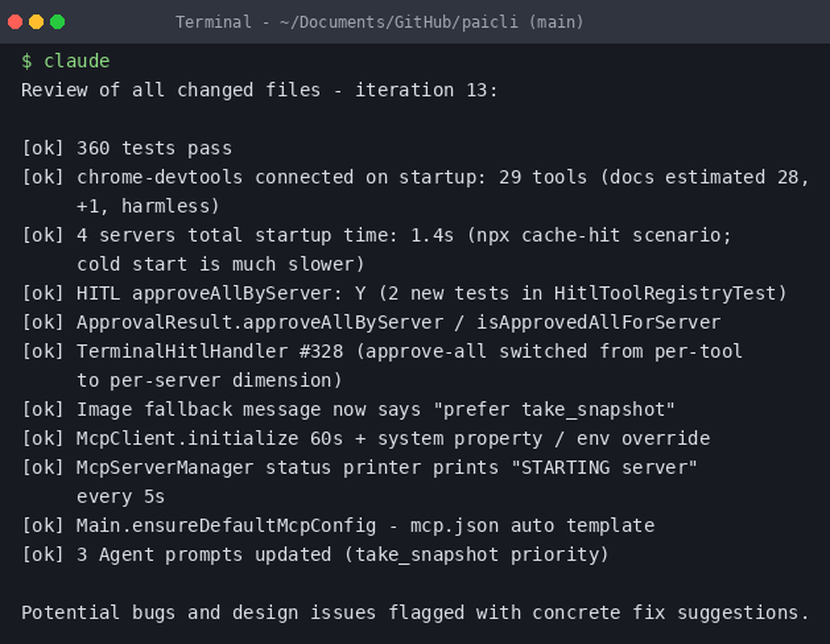Click the "every 5s" continuation line

click(121, 496)
